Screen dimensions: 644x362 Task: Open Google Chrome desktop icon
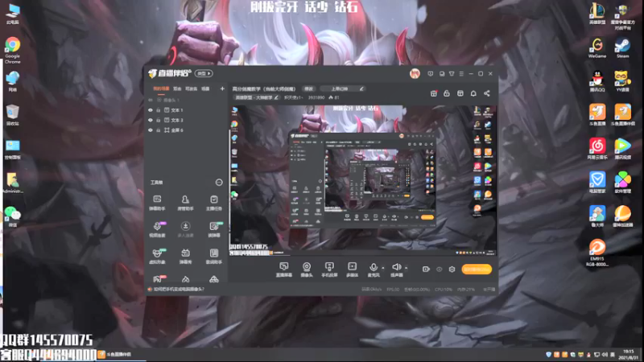click(13, 50)
